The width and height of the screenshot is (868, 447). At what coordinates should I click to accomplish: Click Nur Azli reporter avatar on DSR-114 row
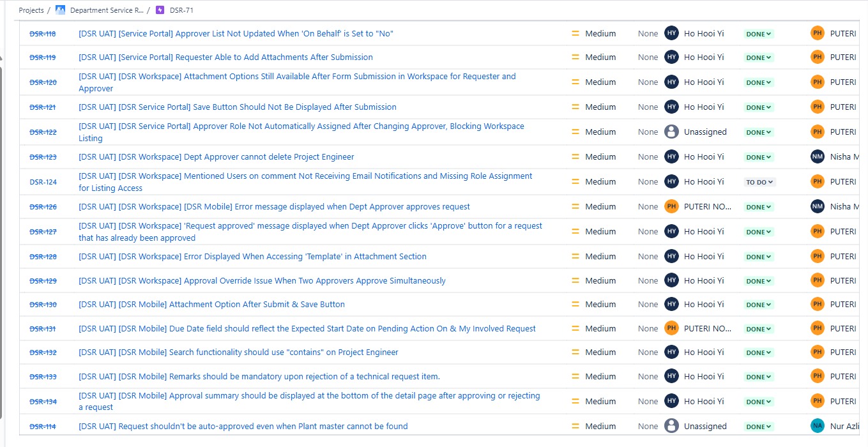[818, 426]
